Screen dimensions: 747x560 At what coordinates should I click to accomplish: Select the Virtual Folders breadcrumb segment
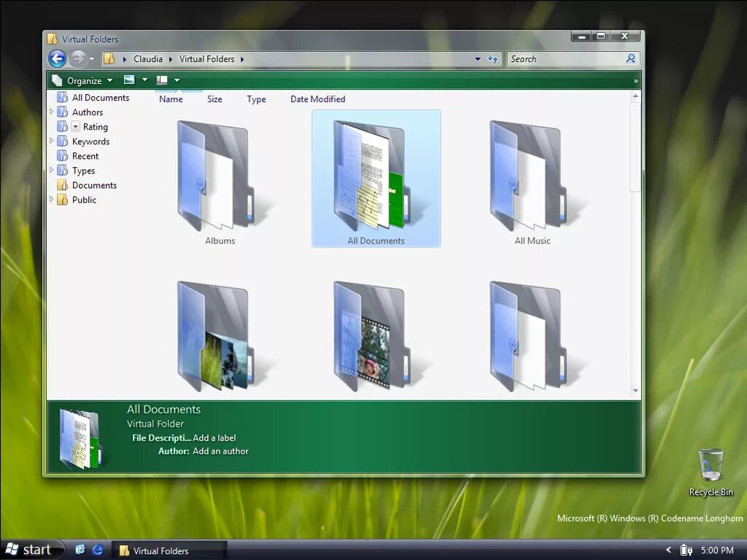(206, 59)
